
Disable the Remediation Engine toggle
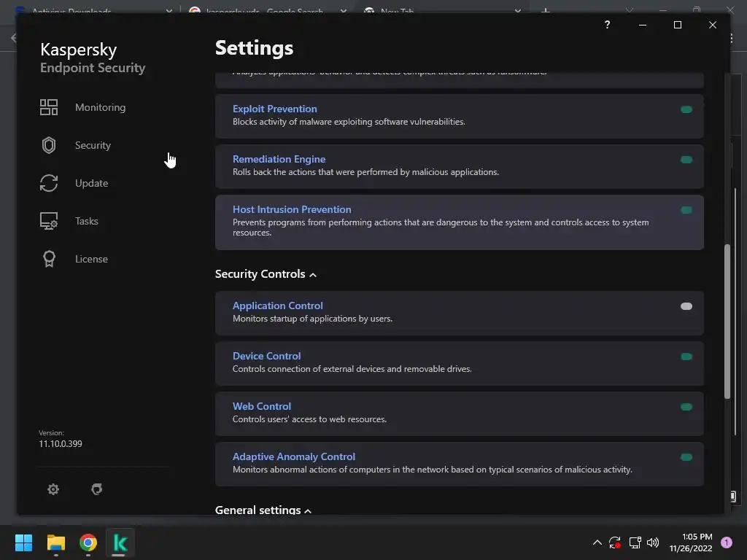tap(686, 160)
